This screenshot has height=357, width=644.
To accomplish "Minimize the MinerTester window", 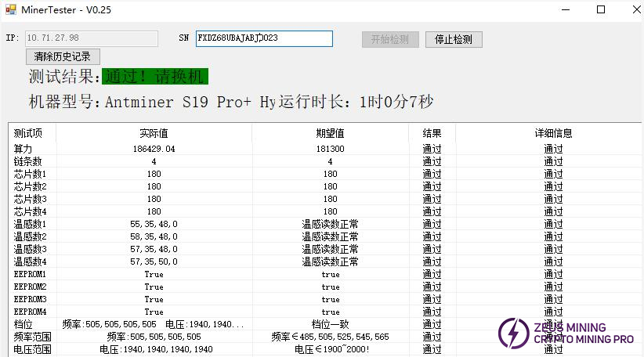I will [x=566, y=9].
